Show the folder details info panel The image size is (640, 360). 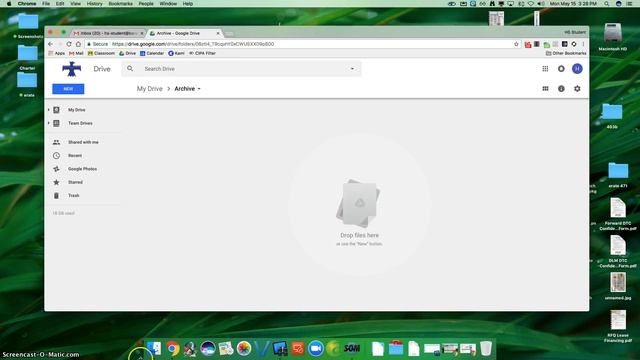click(561, 89)
